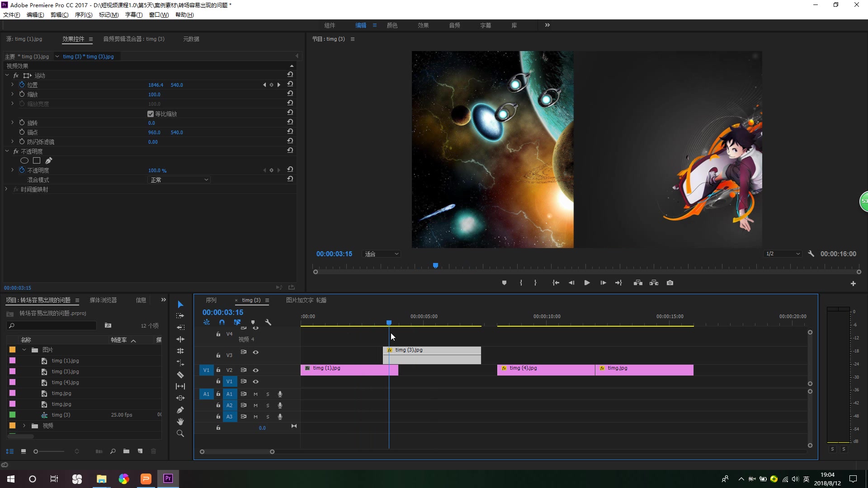The width and height of the screenshot is (868, 488).
Task: Create ellipse opacity mask
Action: pyautogui.click(x=24, y=160)
